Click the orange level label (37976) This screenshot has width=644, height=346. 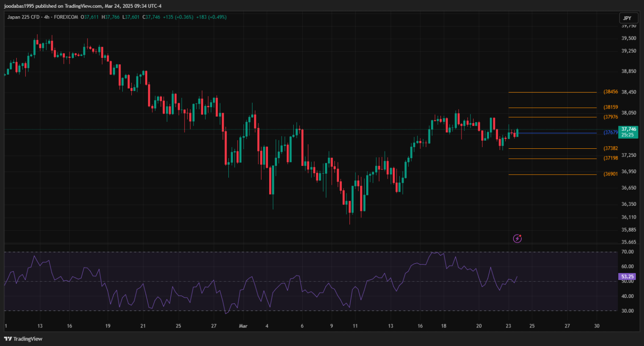point(611,117)
